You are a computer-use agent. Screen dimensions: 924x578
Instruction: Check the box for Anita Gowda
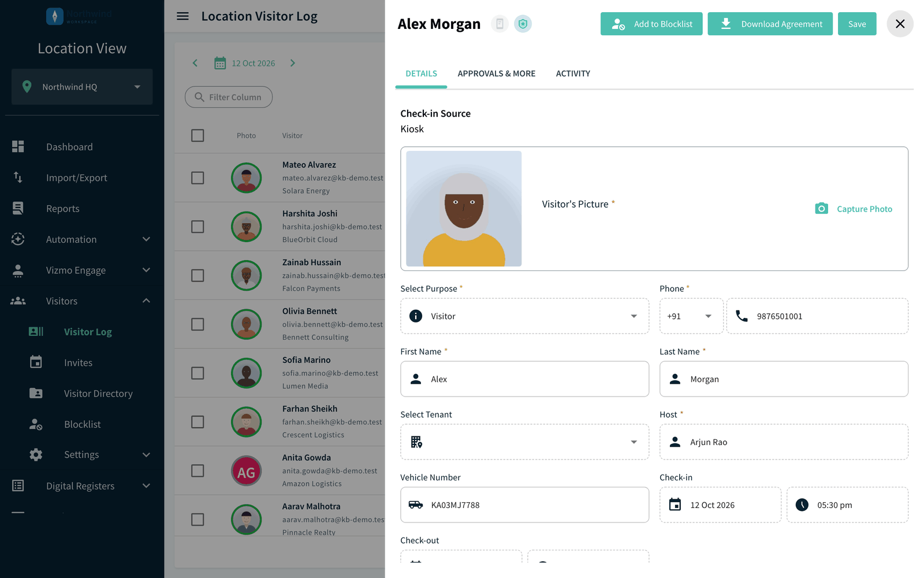(x=198, y=470)
